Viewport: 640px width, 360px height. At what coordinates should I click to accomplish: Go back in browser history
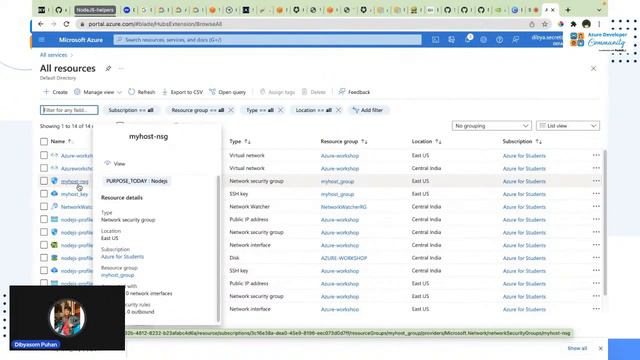click(x=40, y=24)
